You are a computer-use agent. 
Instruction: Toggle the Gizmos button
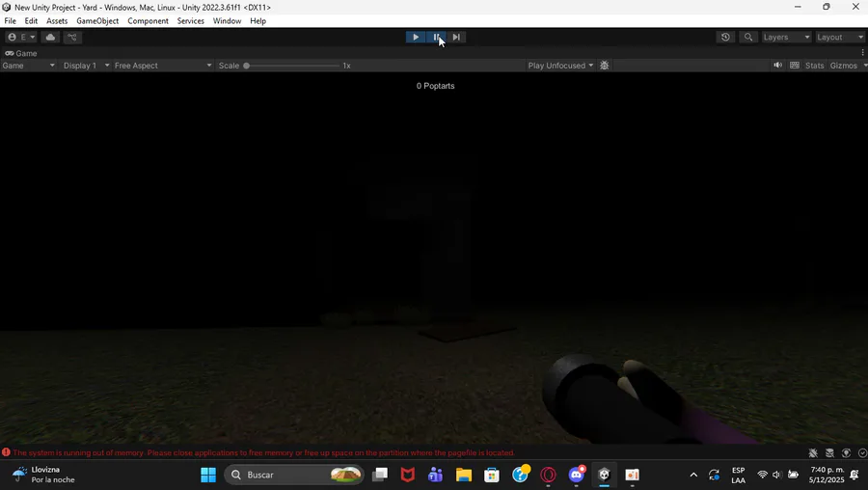(x=843, y=66)
